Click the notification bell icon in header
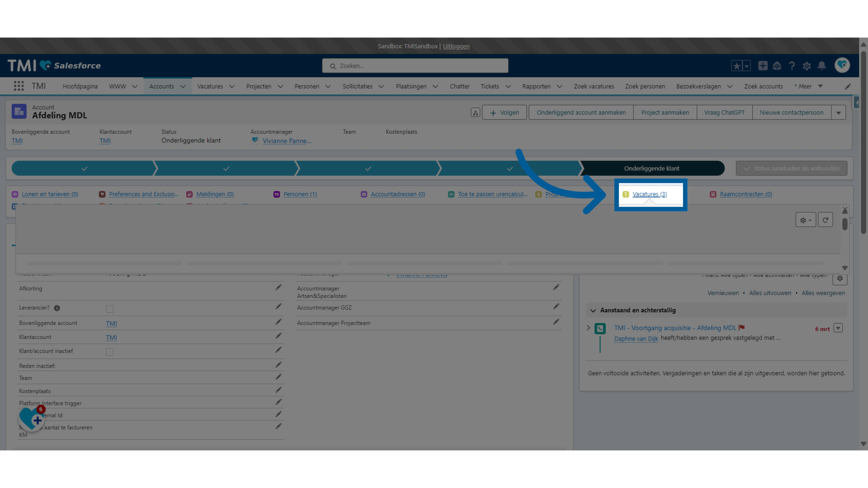 821,66
